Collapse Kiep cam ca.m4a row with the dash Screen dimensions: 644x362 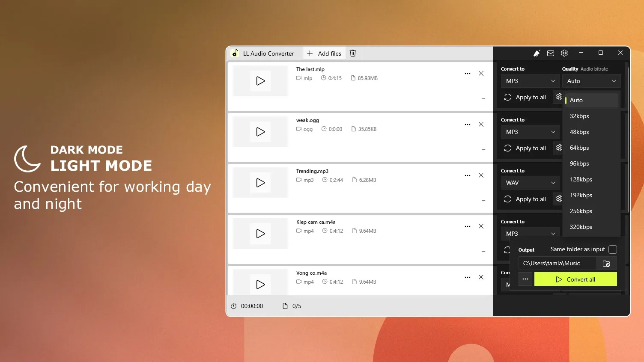click(x=483, y=252)
